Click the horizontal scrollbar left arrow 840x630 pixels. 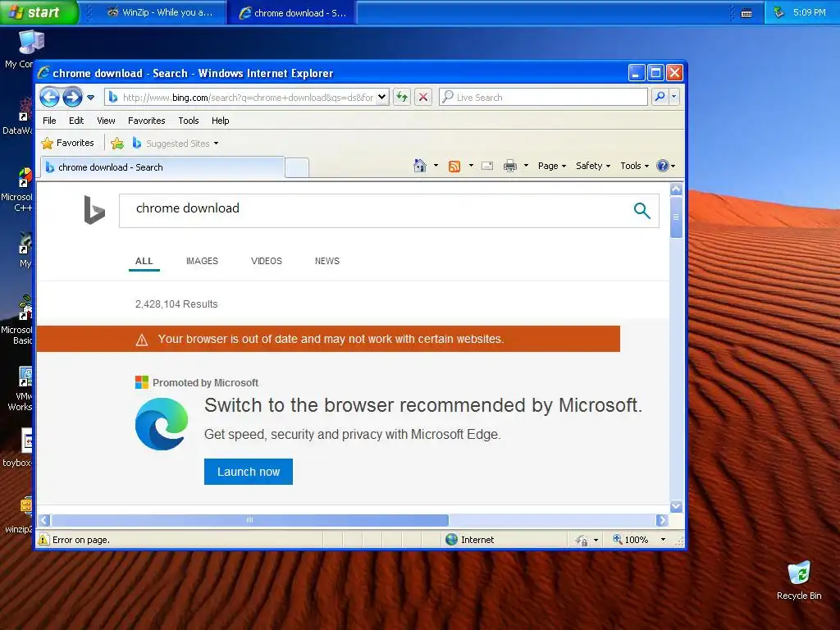pyautogui.click(x=45, y=520)
